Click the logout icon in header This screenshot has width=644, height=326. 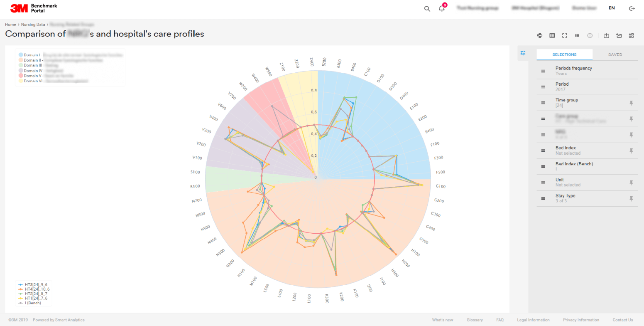point(632,8)
